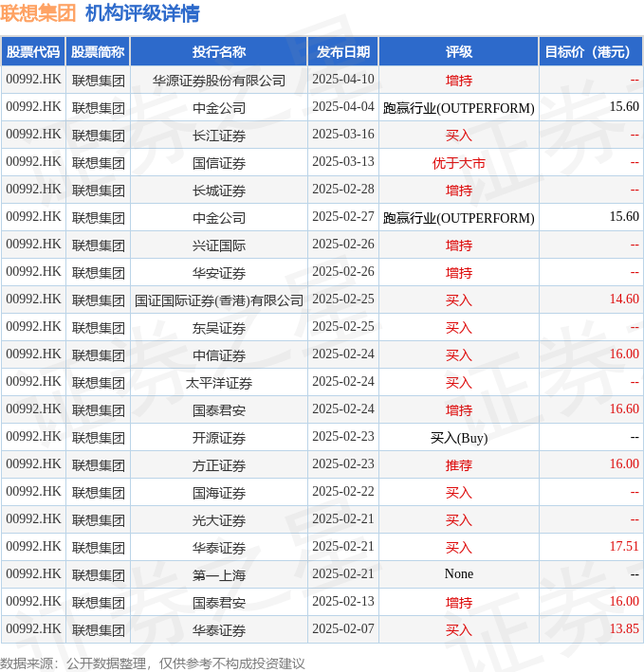Click the 投行名称 column header
Screen dimensions: 644x672
coord(219,52)
